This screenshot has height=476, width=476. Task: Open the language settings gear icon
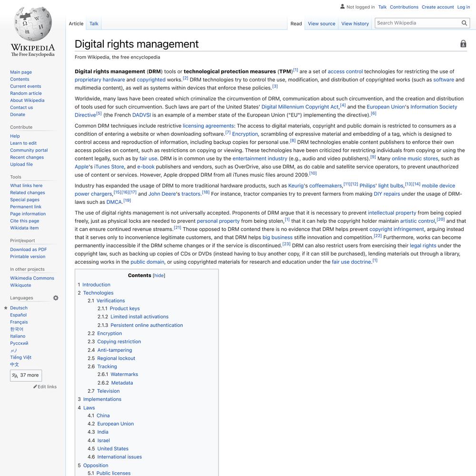[56, 298]
